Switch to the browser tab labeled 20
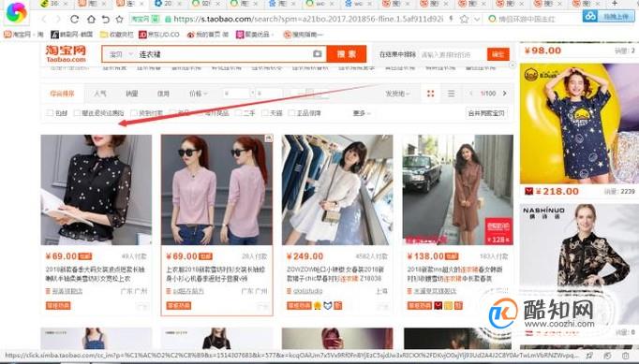639x364 pixels. click(x=168, y=4)
